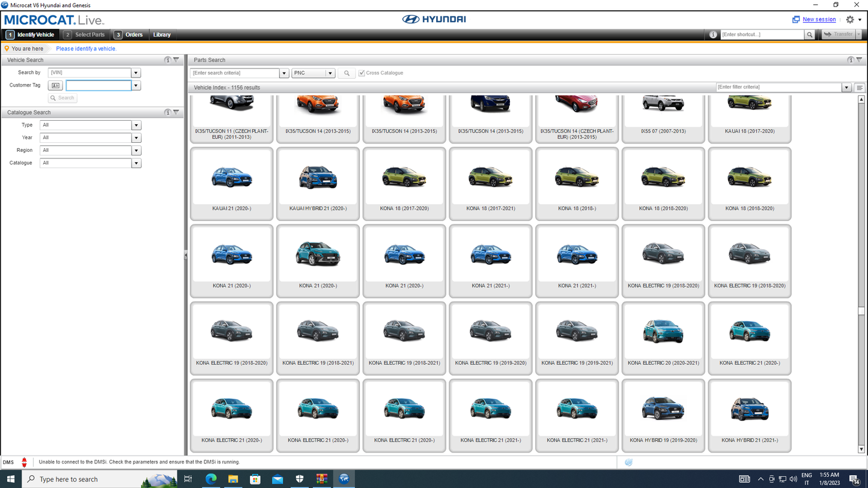Open the Year dropdown
This screenshot has width=868, height=488.
pyautogui.click(x=136, y=138)
